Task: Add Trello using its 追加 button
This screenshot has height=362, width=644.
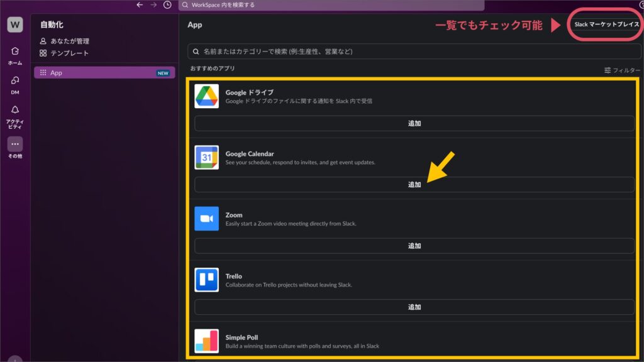Action: (x=414, y=307)
